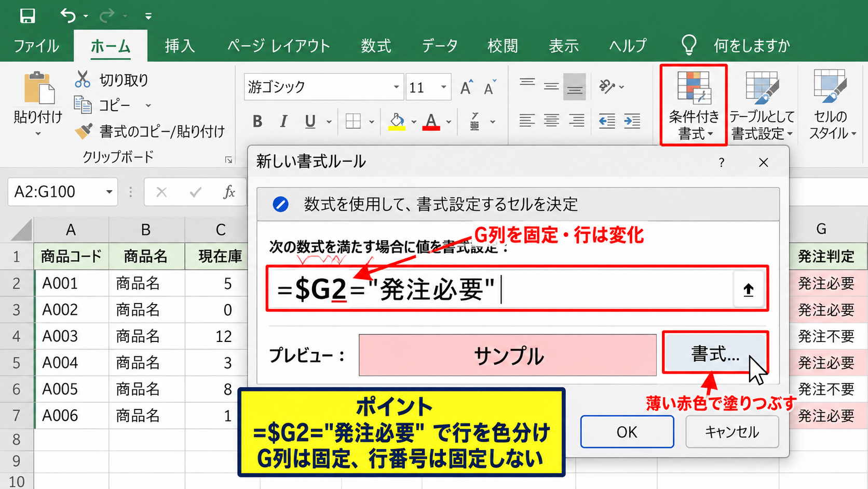
Task: Click the dialog help question mark
Action: 721,163
